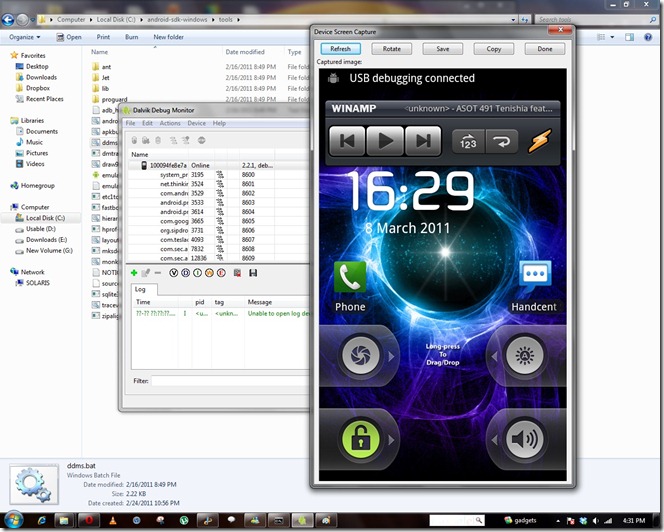
Task: Open the Handcent messaging icon
Action: (x=535, y=276)
